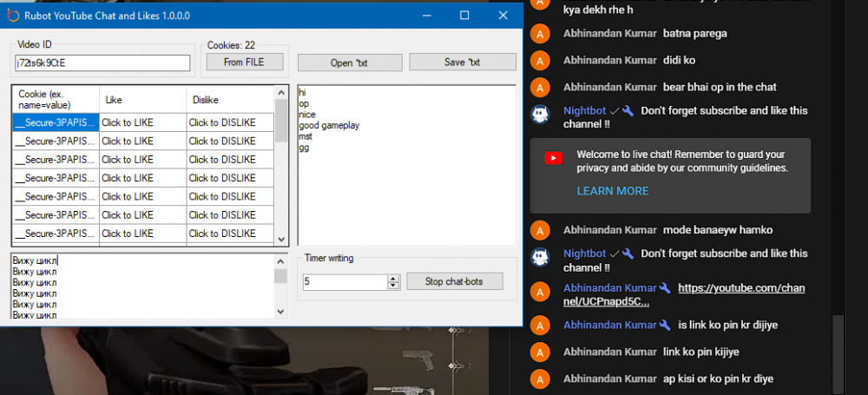868x395 pixels.
Task: Click Abhinandan Kumar's avatar beside 'batna parega'
Action: pyautogui.click(x=540, y=35)
